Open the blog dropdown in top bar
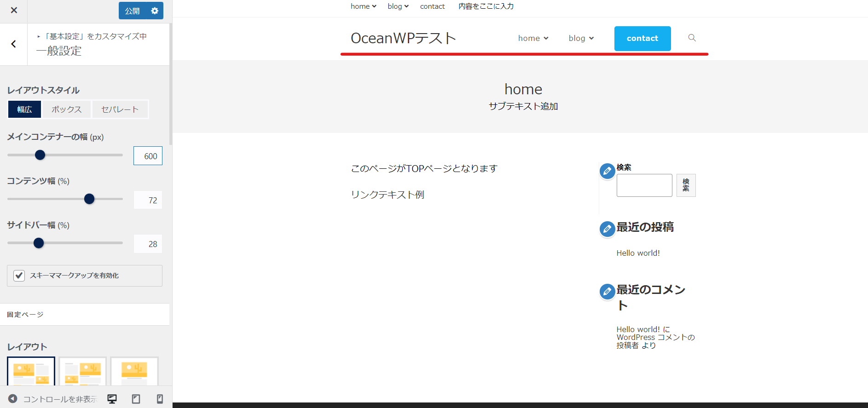 tap(398, 6)
